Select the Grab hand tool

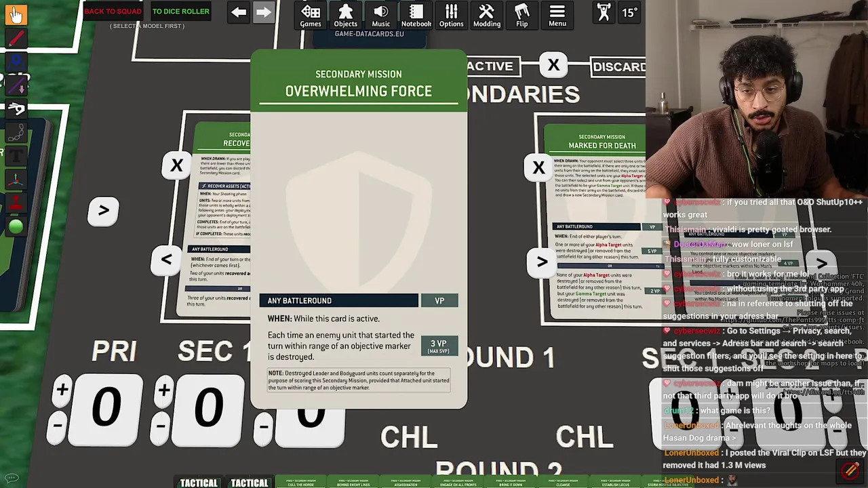(15, 14)
